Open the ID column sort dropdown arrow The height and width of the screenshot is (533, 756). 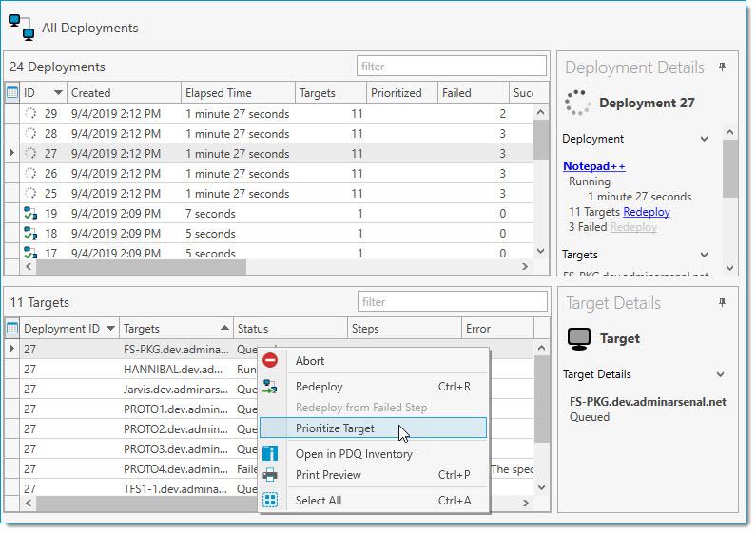(58, 92)
